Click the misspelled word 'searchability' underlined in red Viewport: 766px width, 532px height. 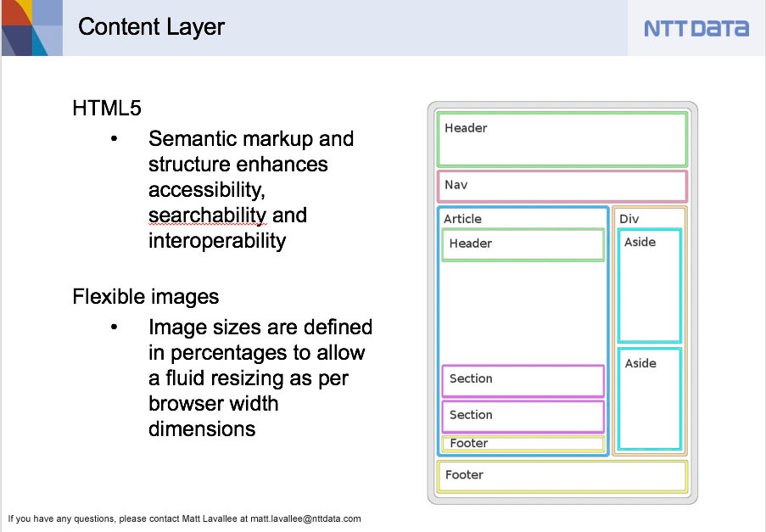click(x=207, y=216)
